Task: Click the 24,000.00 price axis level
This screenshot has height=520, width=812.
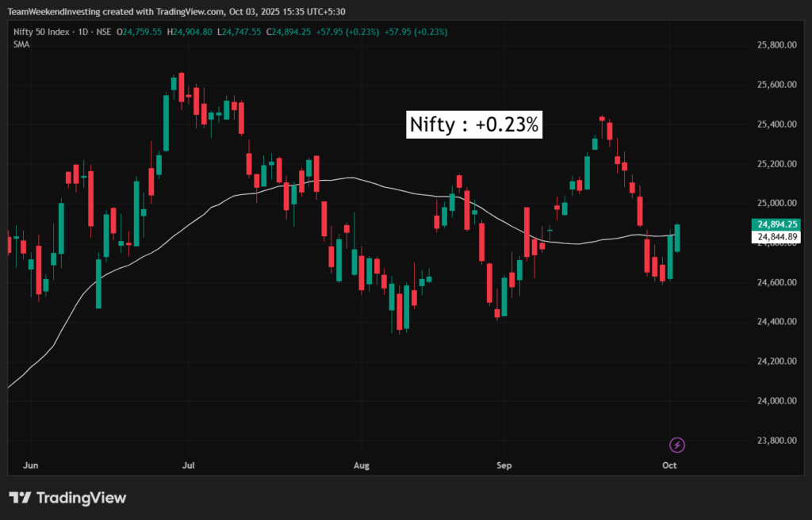Action: (x=776, y=401)
